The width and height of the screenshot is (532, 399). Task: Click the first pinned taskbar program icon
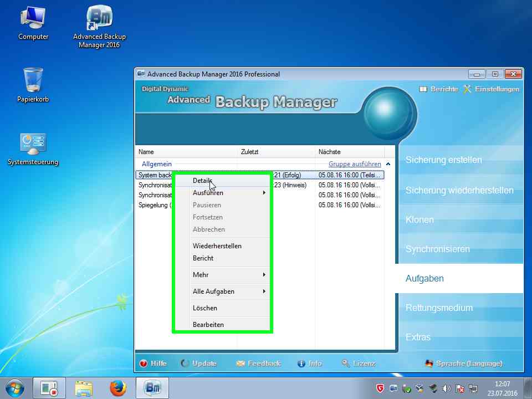point(49,388)
